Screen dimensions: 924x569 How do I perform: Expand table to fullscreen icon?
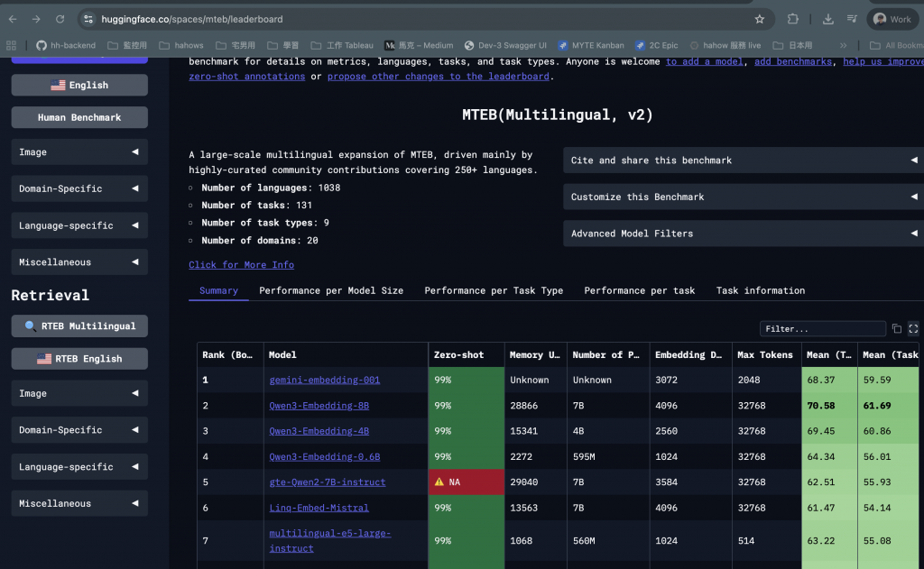point(913,328)
